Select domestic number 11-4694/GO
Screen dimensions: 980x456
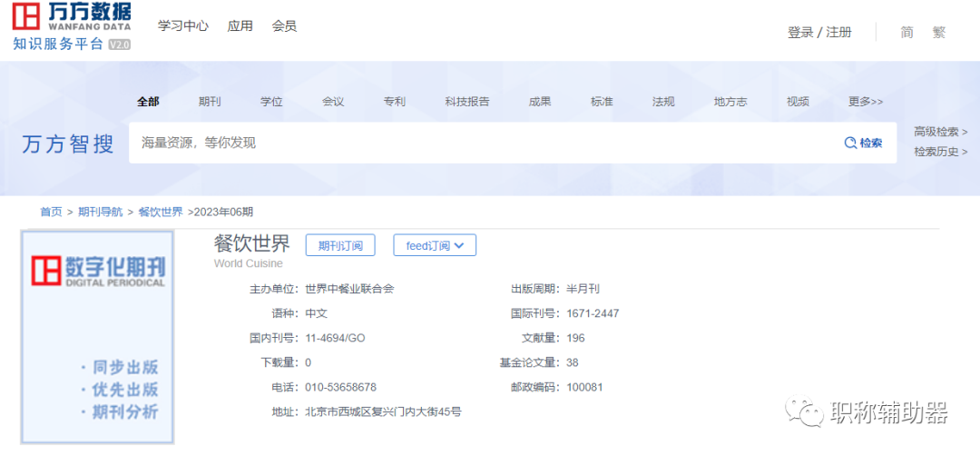tap(335, 338)
